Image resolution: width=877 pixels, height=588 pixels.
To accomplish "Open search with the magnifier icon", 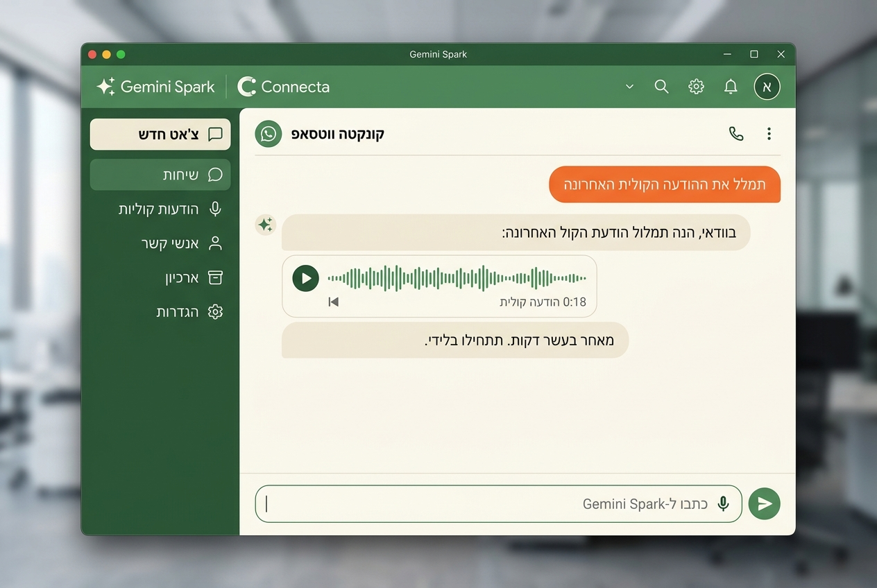I will click(x=662, y=87).
